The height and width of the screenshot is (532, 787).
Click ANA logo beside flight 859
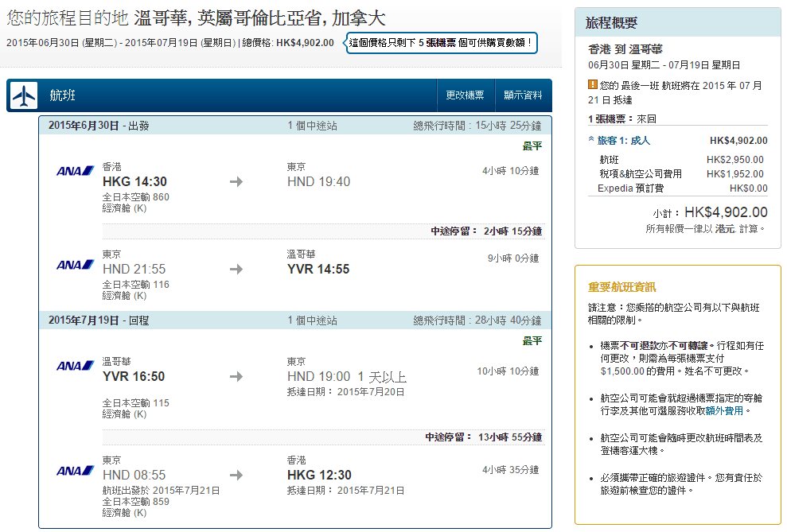tap(76, 471)
